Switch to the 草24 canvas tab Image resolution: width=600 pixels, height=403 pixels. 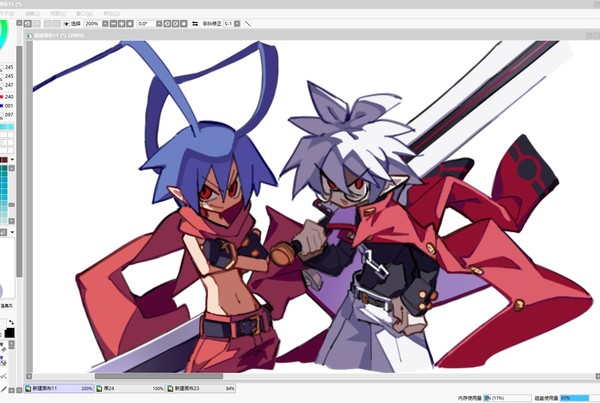[130, 388]
